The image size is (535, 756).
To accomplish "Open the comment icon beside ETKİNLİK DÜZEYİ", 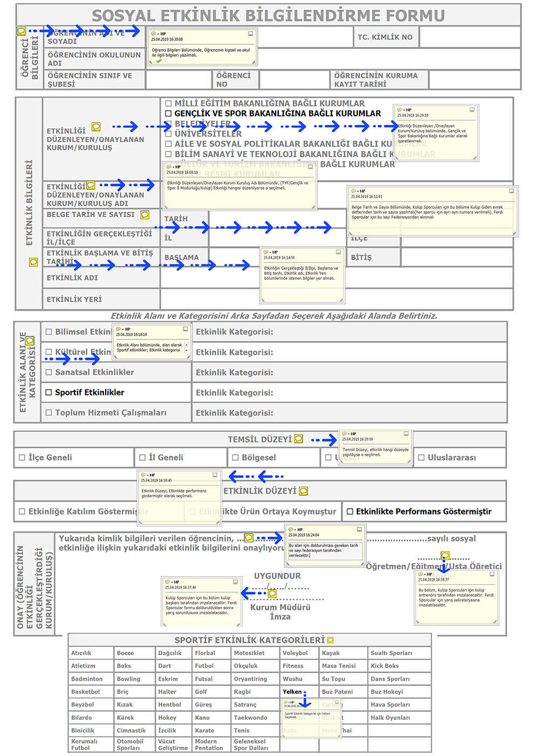I will click(x=304, y=491).
